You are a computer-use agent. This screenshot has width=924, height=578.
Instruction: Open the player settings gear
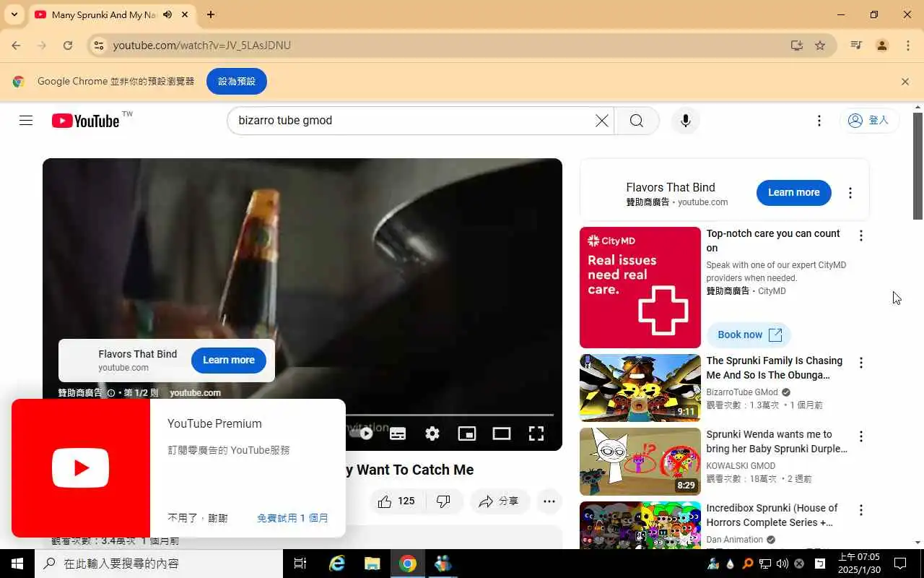tap(432, 433)
